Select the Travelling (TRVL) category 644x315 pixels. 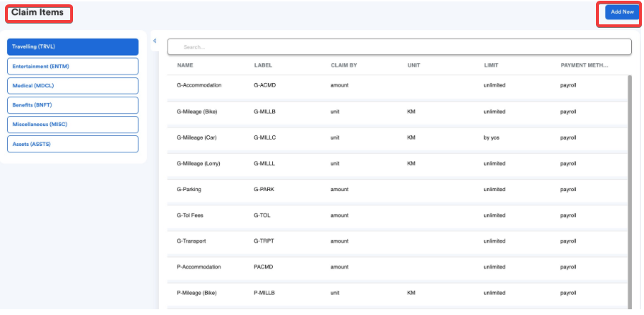click(x=72, y=47)
